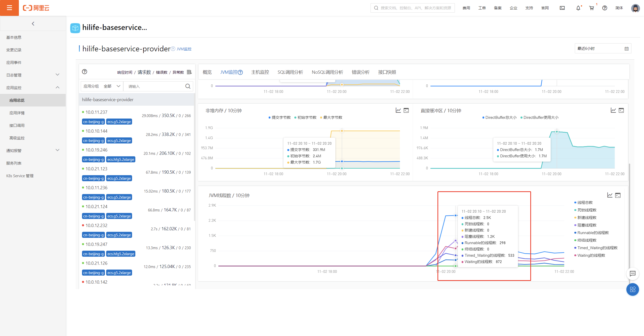Open the query console icon on 直接缓冲区 panel
Screen dimensions: 644x336
621,110
